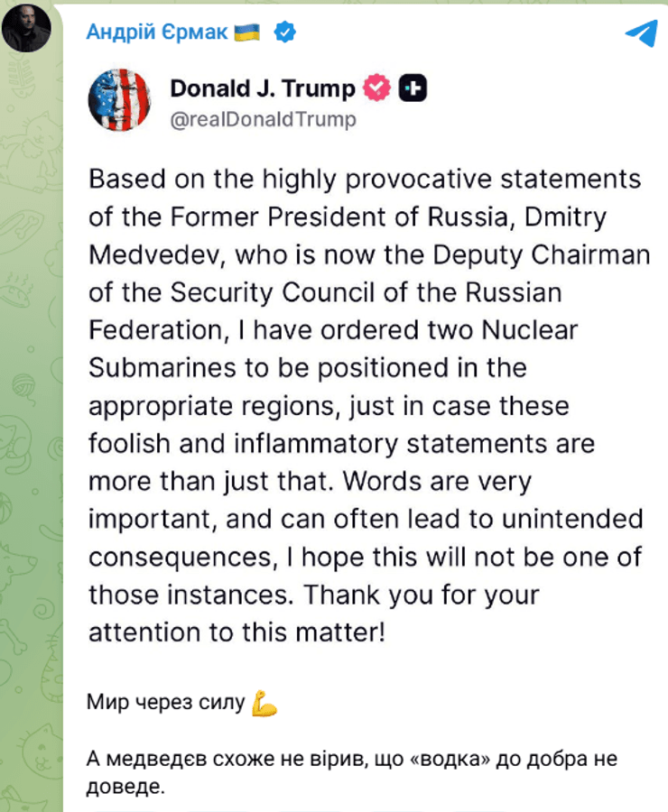Viewport: 668px width, 812px height.
Task: Click the Ukrainian flag emoji
Action: click(246, 32)
